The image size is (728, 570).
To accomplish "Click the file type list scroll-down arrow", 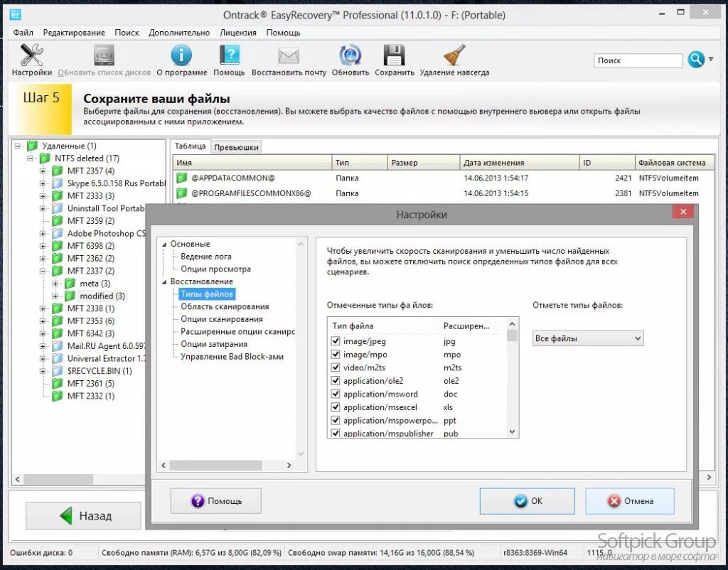I will pyautogui.click(x=512, y=431).
